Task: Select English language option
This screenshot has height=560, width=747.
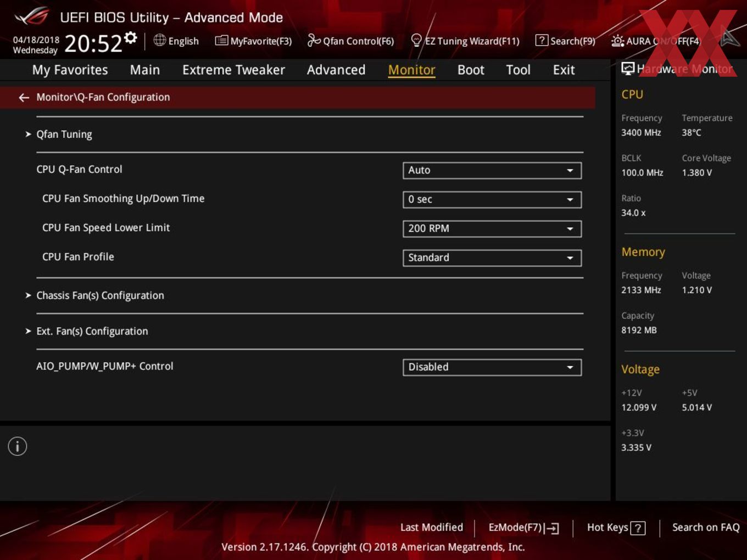Action: (x=183, y=41)
